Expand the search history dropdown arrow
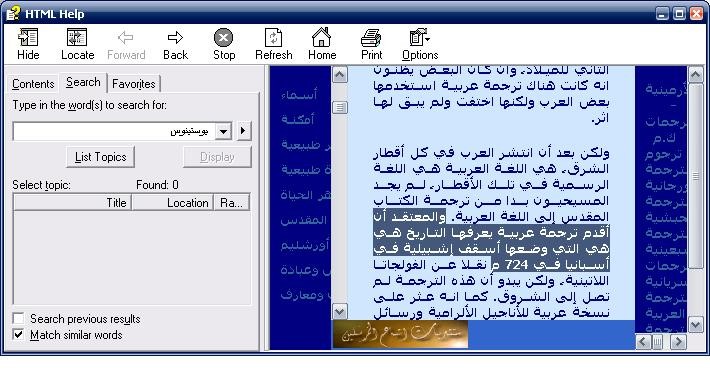The width and height of the screenshot is (710, 384). pyautogui.click(x=223, y=131)
